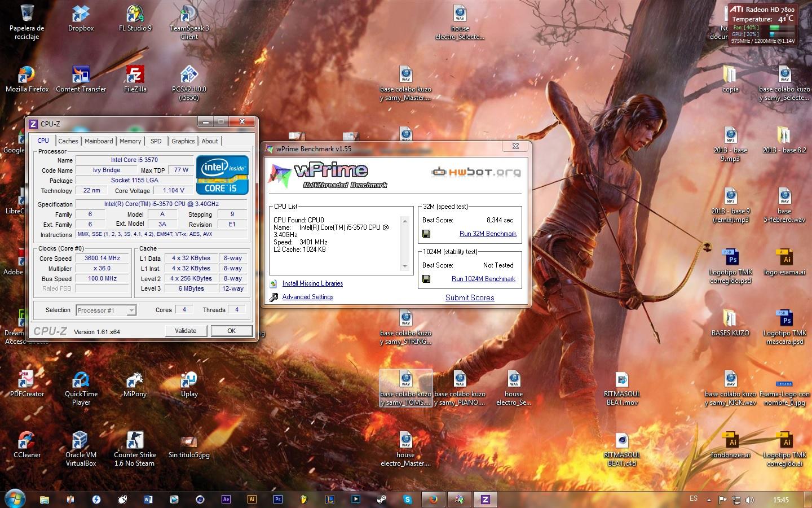Select the house electro_Master WAV file
Viewport: 812px width, 508px height.
point(405,449)
